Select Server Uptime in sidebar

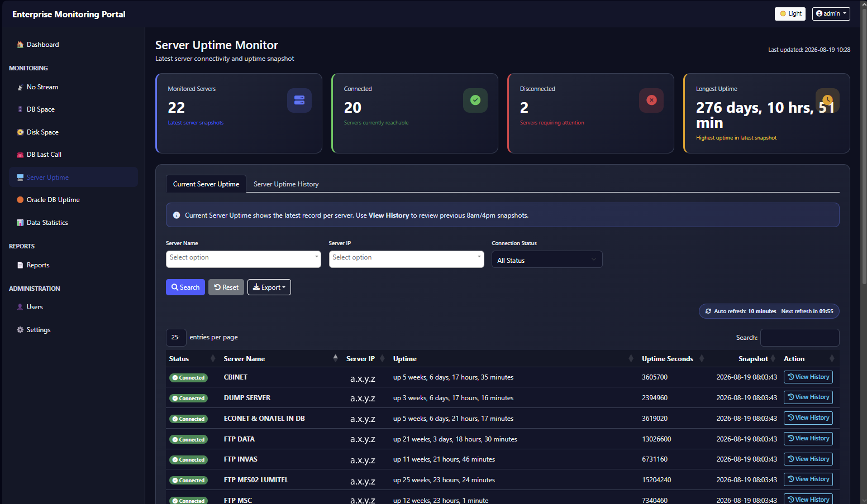pyautogui.click(x=73, y=177)
